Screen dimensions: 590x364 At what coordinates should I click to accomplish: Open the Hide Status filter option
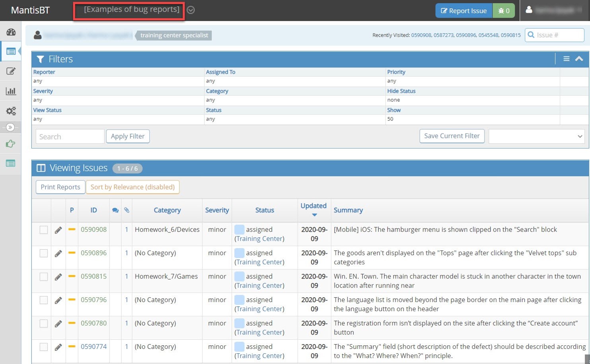pyautogui.click(x=401, y=91)
